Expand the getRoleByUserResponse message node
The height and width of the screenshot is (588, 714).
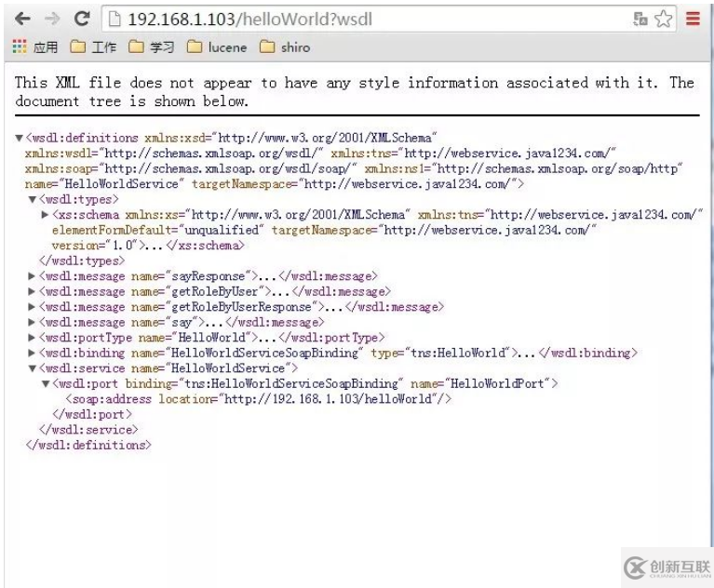32,307
